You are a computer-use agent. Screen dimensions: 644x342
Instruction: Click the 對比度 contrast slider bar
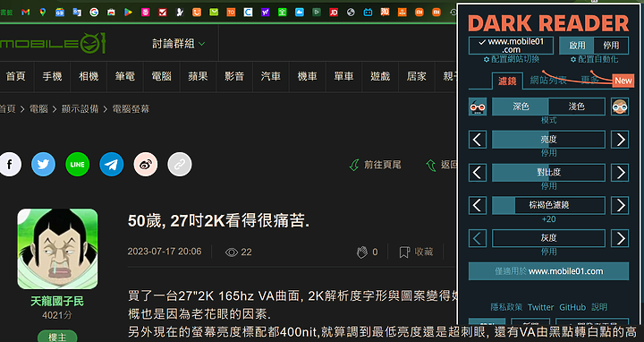click(x=548, y=172)
